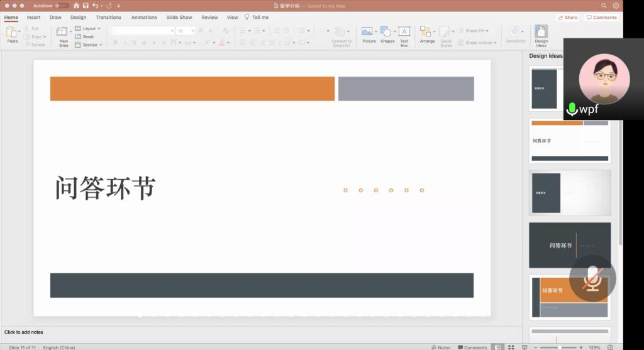644x350 pixels.
Task: Click the Paste clipboard icon
Action: pyautogui.click(x=12, y=33)
